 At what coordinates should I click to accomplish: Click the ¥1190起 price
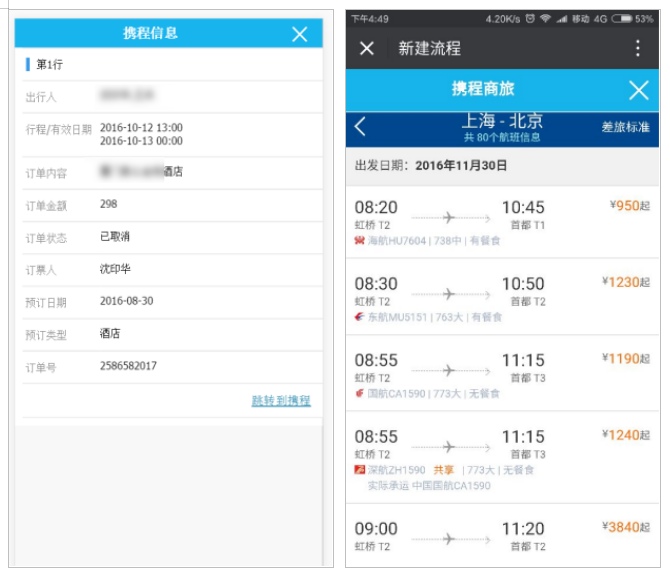point(626,359)
